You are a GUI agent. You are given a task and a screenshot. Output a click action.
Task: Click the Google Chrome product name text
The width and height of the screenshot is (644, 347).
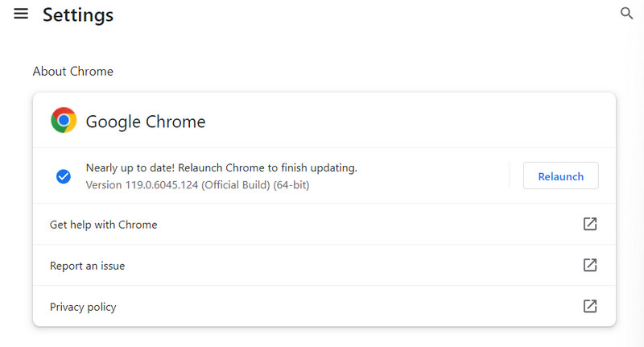pos(146,122)
